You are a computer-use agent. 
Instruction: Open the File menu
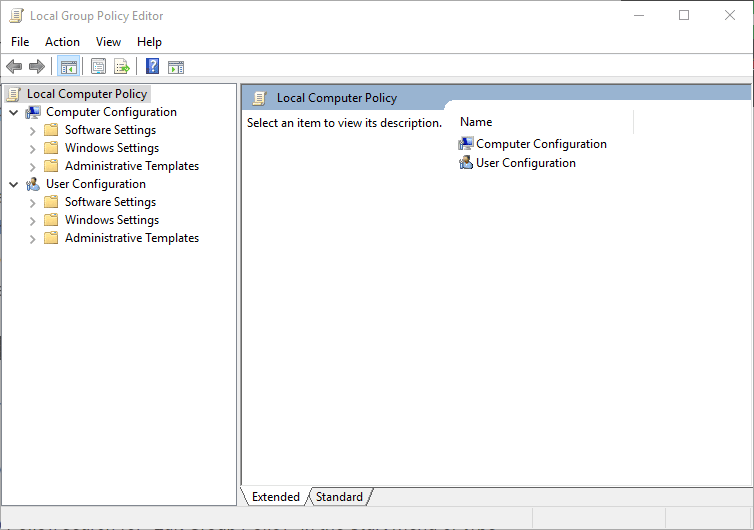20,42
